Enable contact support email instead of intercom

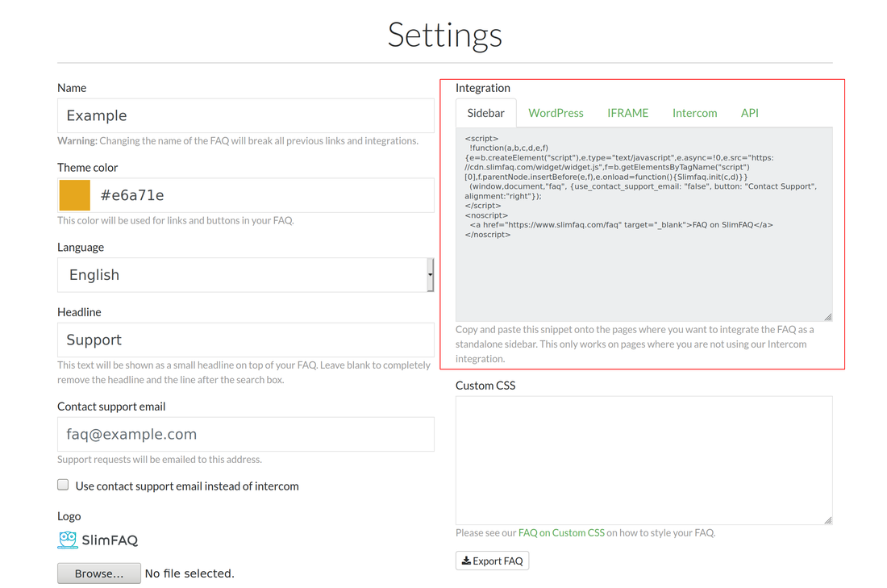(x=63, y=485)
